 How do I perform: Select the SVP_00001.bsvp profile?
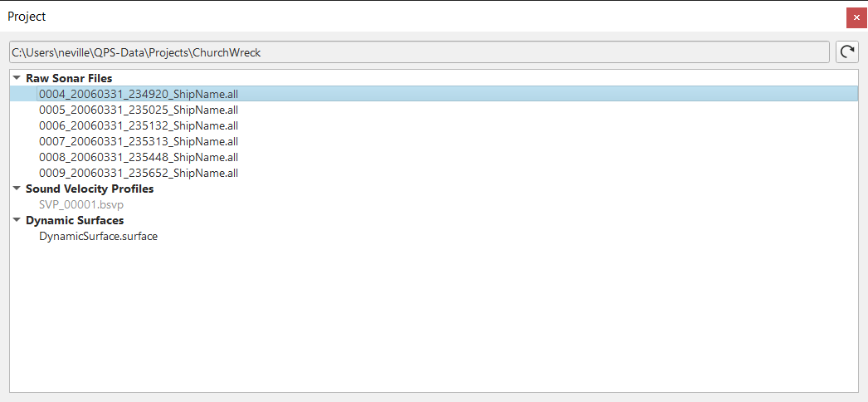click(x=81, y=204)
